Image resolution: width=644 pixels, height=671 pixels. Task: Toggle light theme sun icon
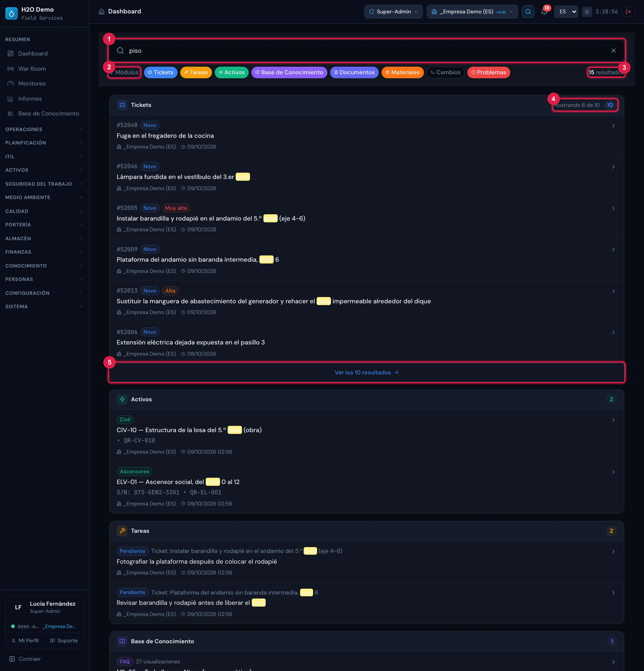[587, 12]
